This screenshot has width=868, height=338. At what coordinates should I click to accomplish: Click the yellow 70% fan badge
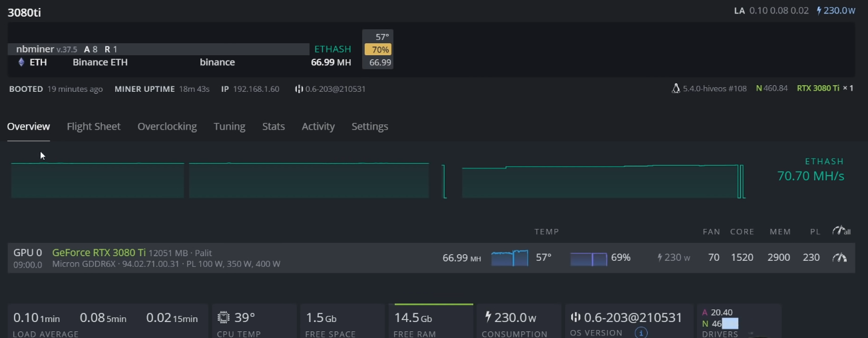point(377,50)
